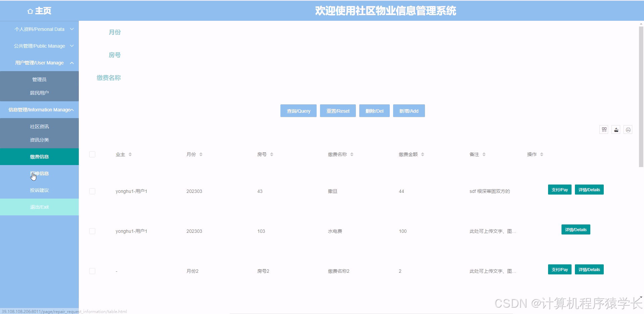Collapse 信息管理/Information Manage chevron

click(x=72, y=110)
